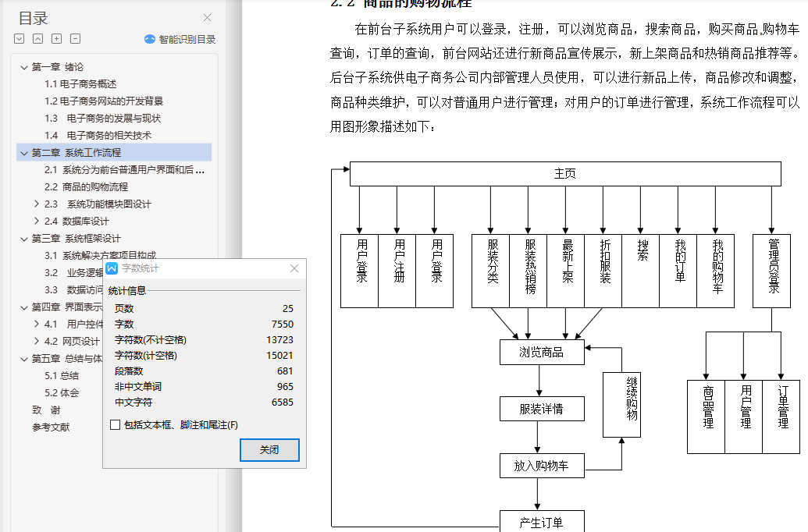Close the 目录 navigation pane
This screenshot has width=808, height=532.
point(207,17)
